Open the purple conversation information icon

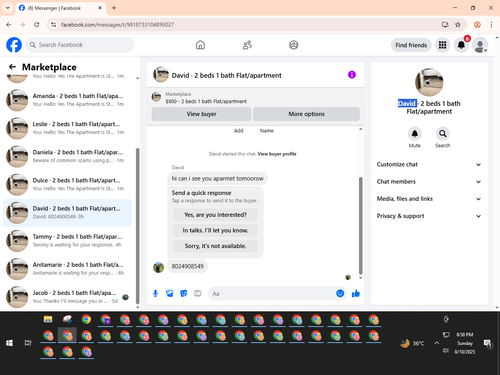pos(352,75)
